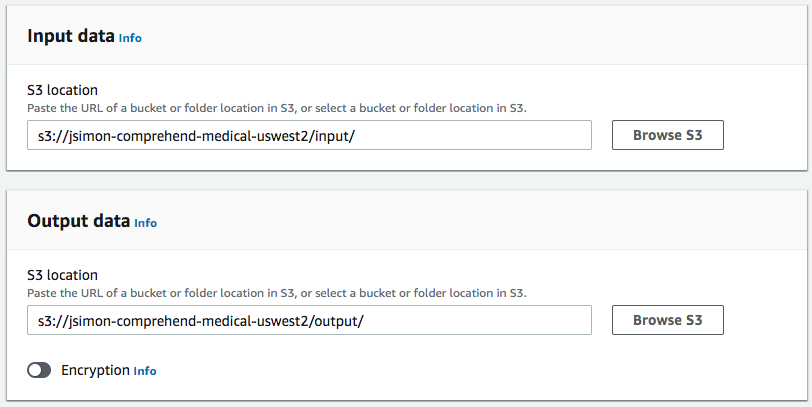Browse S3 for the input location
The image size is (812, 407).
point(667,136)
